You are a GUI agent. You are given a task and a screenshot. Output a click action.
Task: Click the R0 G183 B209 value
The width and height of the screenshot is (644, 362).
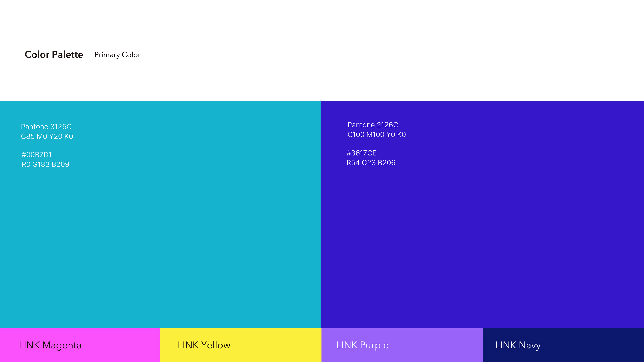click(x=45, y=165)
